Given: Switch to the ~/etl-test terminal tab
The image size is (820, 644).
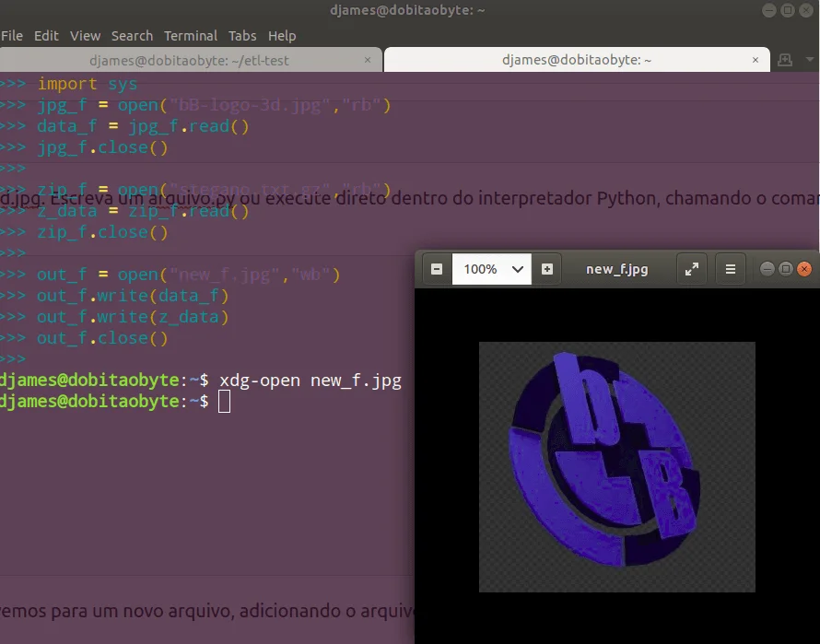Looking at the screenshot, I should (x=189, y=60).
